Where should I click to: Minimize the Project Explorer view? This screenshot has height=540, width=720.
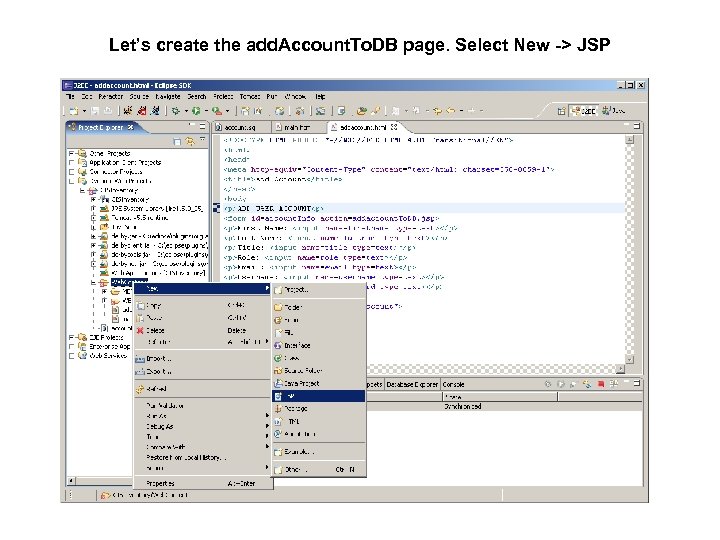[x=191, y=126]
